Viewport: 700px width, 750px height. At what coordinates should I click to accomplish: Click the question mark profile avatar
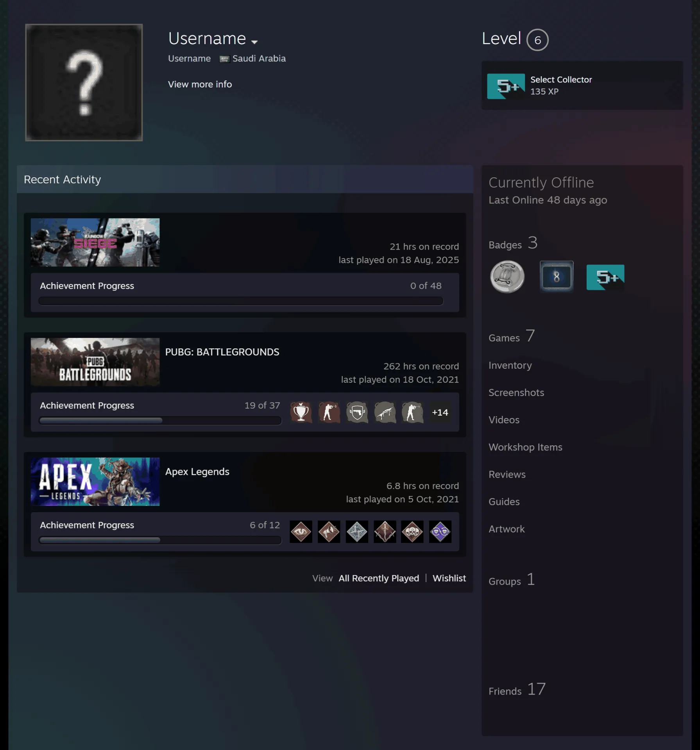84,82
